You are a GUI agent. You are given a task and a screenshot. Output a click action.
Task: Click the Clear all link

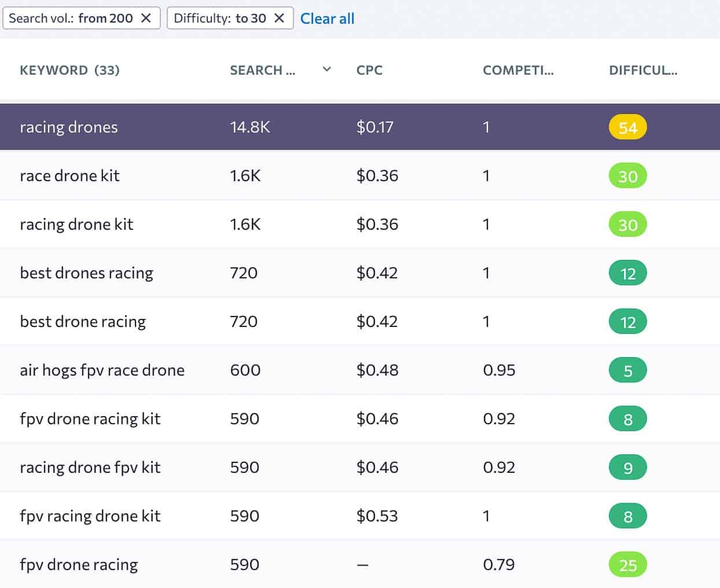[327, 19]
